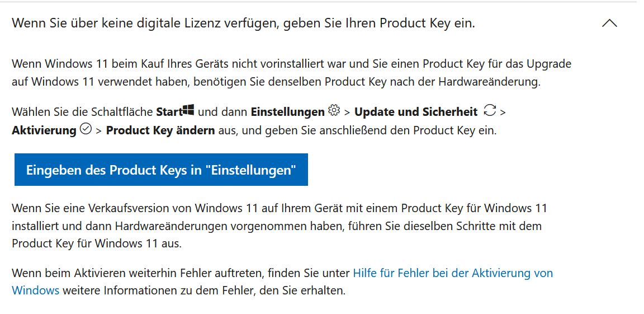Click the Einstellungen gear icon
The width and height of the screenshot is (644, 314).
[x=334, y=110]
